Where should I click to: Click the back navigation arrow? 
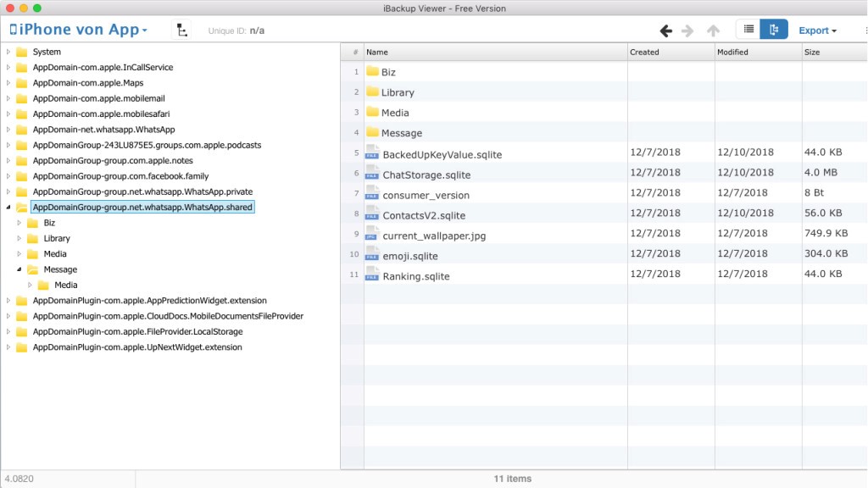point(666,30)
